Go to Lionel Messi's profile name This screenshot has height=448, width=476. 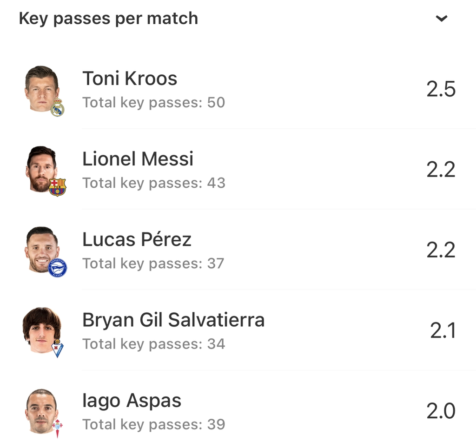138,159
